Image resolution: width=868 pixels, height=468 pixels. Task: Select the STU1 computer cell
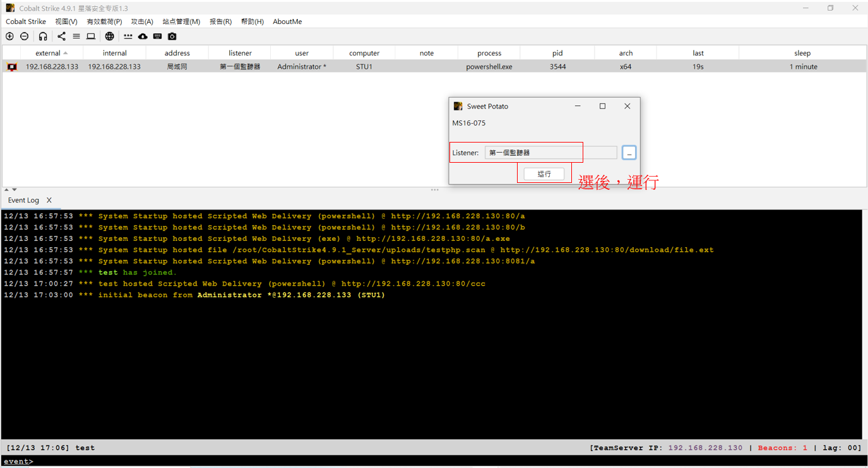pyautogui.click(x=364, y=66)
